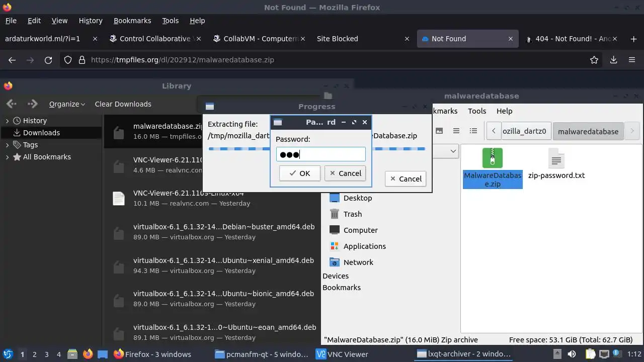The height and width of the screenshot is (362, 644).
Task: Click Library forward arrow
Action: point(33,104)
